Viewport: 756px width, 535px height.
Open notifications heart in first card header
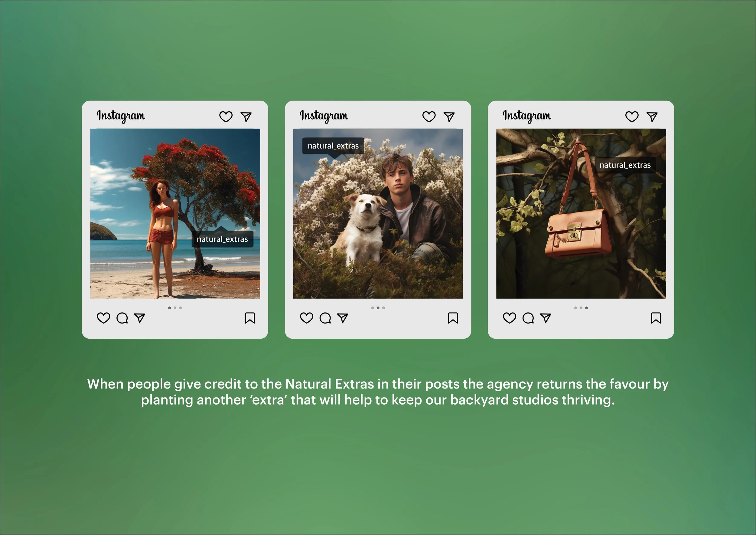click(226, 117)
